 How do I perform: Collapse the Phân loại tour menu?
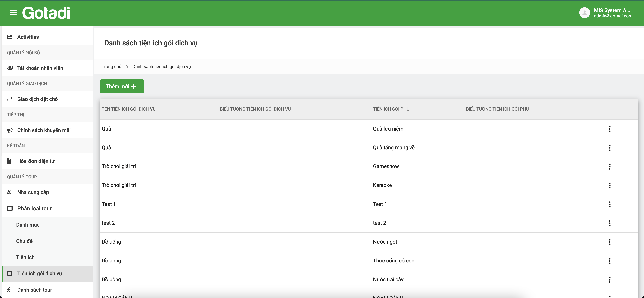34,208
